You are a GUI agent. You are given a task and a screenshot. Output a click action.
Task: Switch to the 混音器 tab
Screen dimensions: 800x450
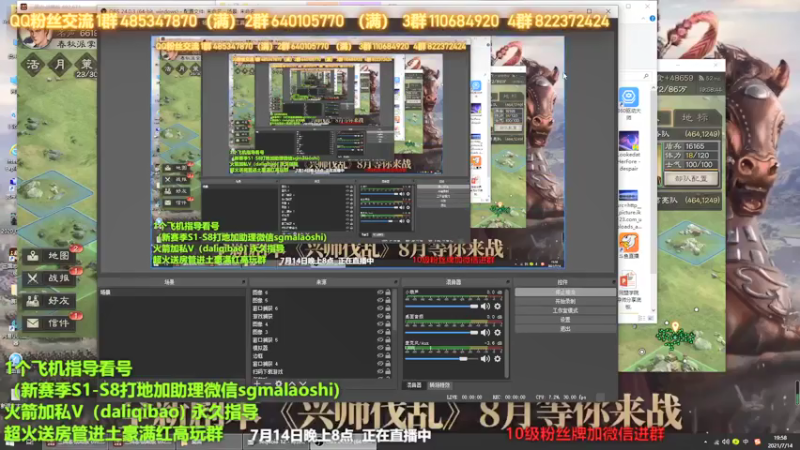pos(414,385)
